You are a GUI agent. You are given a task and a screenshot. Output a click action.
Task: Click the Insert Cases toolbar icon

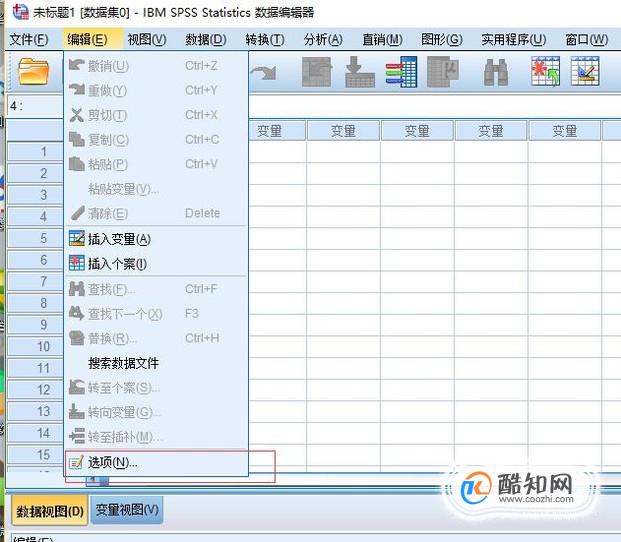545,72
